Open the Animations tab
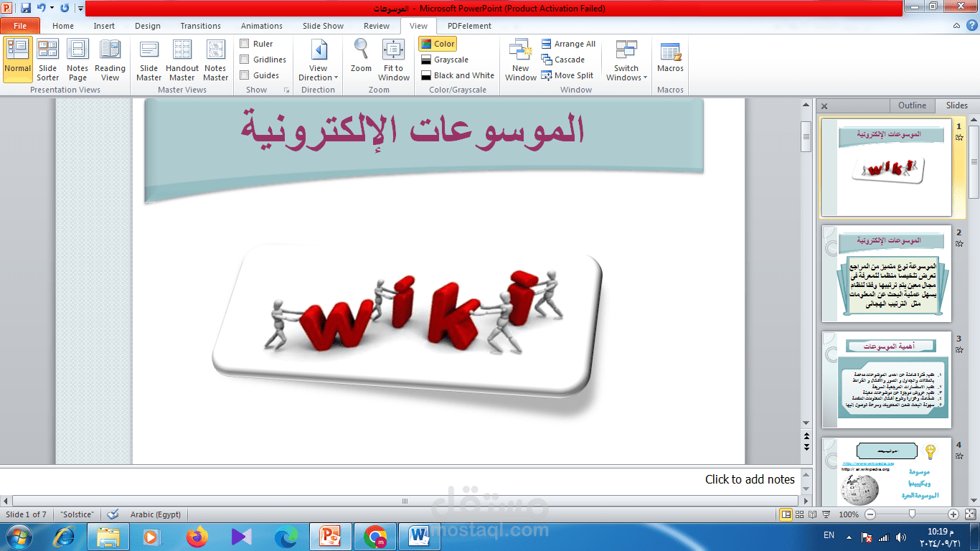 coord(262,26)
